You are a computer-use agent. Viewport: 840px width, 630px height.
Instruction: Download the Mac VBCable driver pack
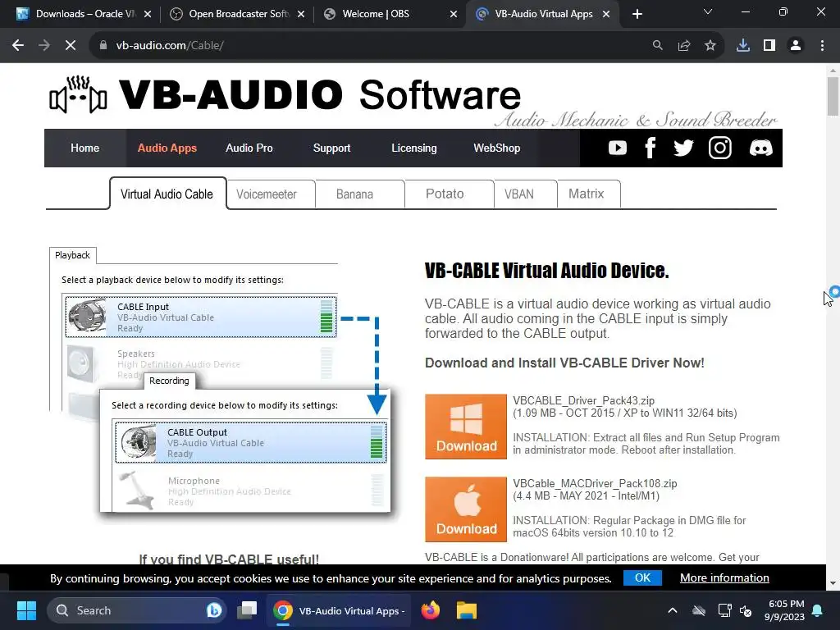[x=466, y=509]
